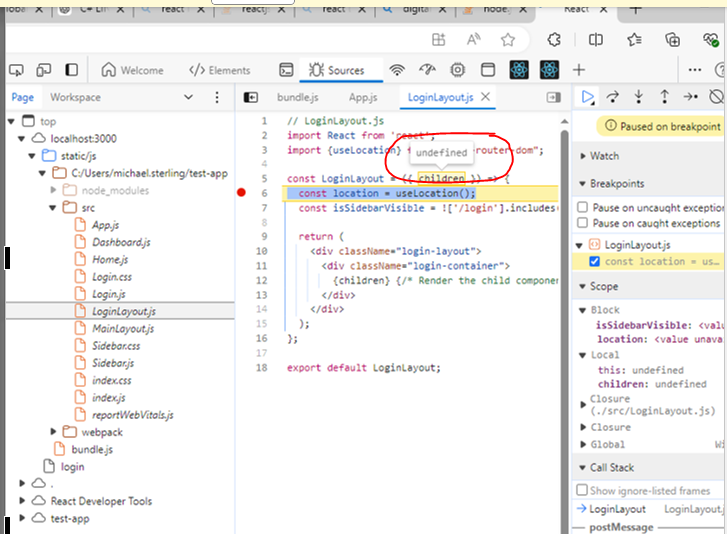Switch to the Page navigator tab
727x534 pixels.
point(23,97)
